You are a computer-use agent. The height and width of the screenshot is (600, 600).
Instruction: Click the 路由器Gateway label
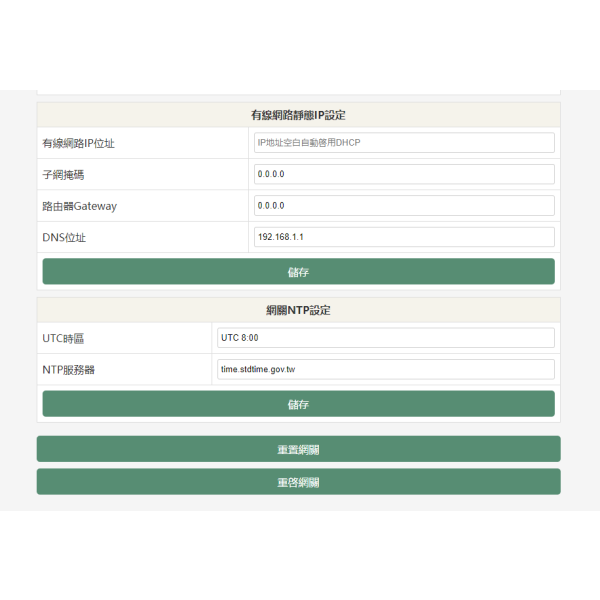[x=80, y=206]
